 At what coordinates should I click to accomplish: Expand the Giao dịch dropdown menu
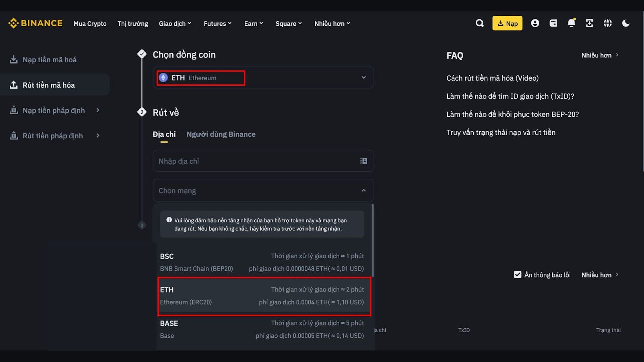pyautogui.click(x=175, y=23)
